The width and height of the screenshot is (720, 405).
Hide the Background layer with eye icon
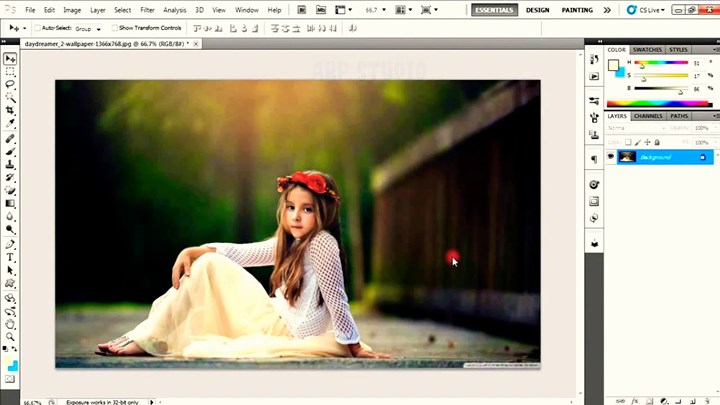coord(611,157)
